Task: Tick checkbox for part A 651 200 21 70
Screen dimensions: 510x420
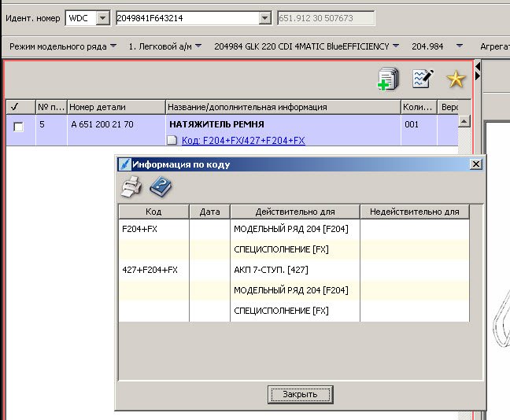Action: pos(19,127)
